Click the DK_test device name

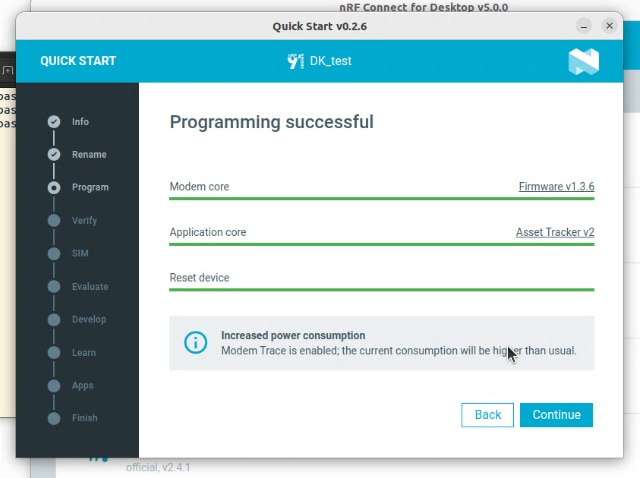pyautogui.click(x=330, y=61)
